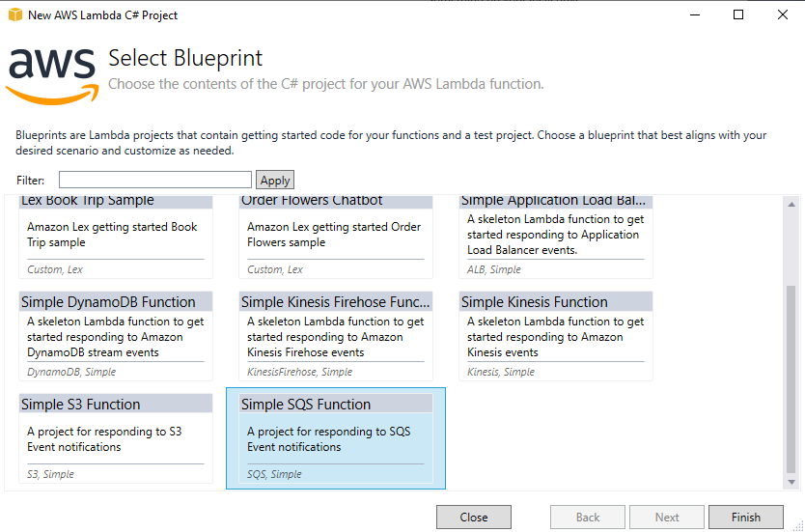
Task: Select the Simple SQS Function blueprint
Action: click(336, 438)
